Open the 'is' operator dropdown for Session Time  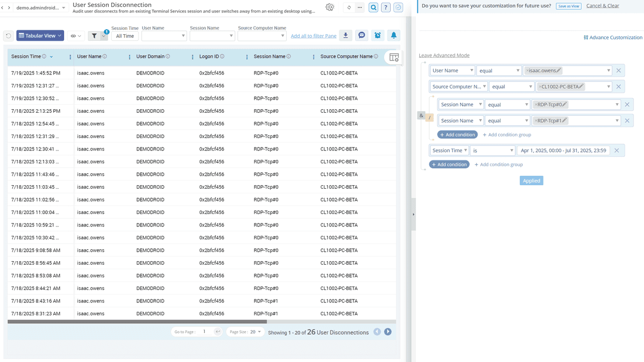point(493,150)
